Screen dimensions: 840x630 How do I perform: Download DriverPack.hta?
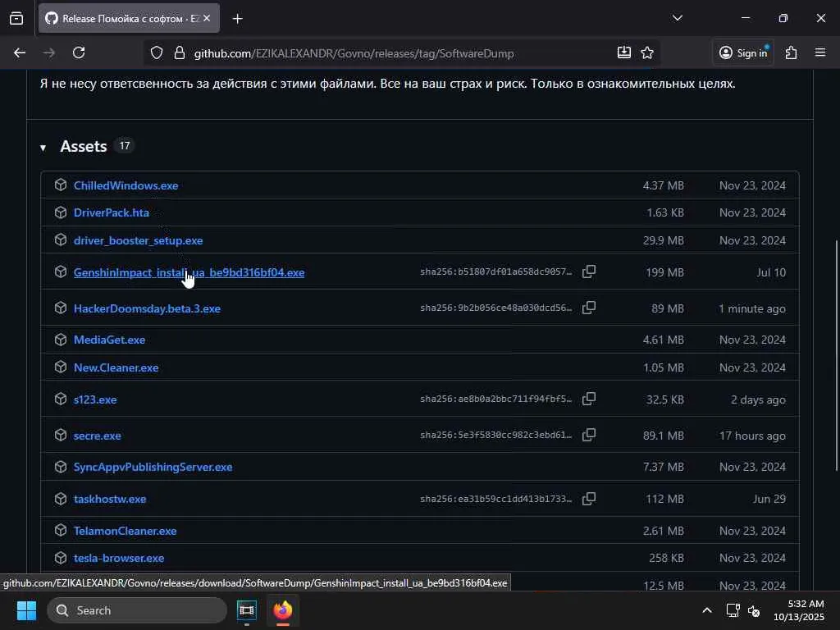click(112, 212)
